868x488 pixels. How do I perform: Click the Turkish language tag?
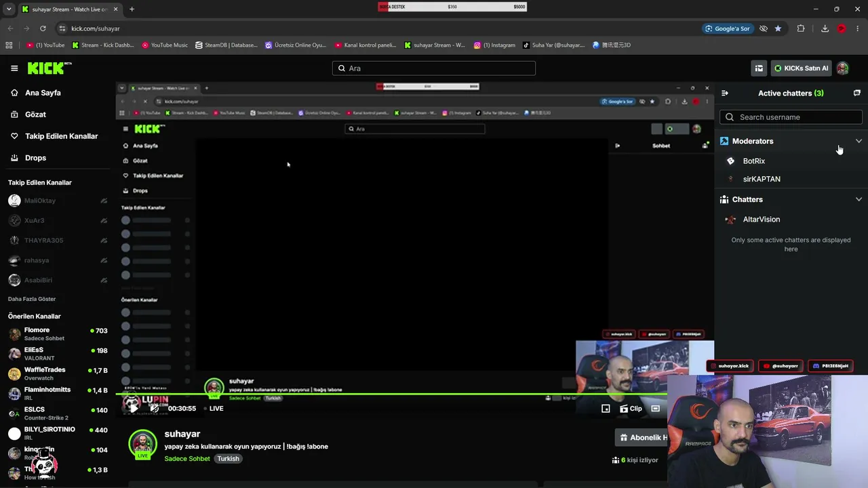[x=228, y=459]
